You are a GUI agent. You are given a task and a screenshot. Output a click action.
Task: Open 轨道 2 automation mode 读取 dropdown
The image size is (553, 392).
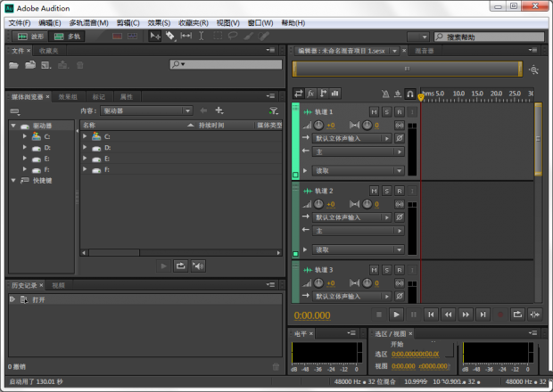pyautogui.click(x=359, y=249)
